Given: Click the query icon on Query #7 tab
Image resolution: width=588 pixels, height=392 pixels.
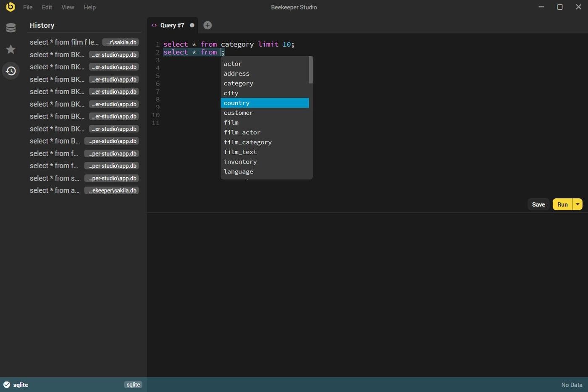Looking at the screenshot, I should pyautogui.click(x=154, y=25).
